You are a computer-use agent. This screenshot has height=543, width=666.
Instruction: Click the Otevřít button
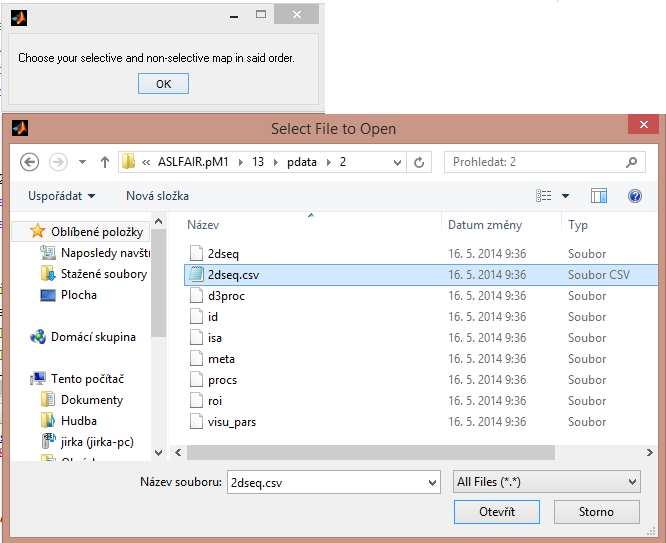pos(497,512)
